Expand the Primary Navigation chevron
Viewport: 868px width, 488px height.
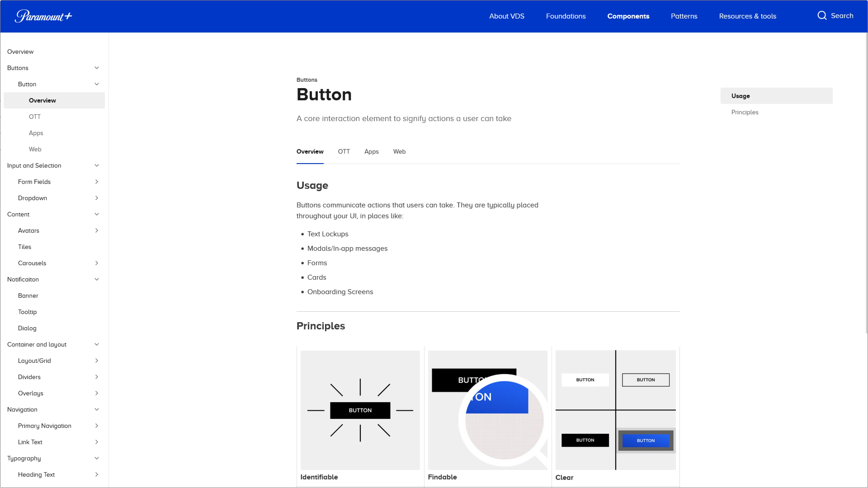[x=97, y=426]
